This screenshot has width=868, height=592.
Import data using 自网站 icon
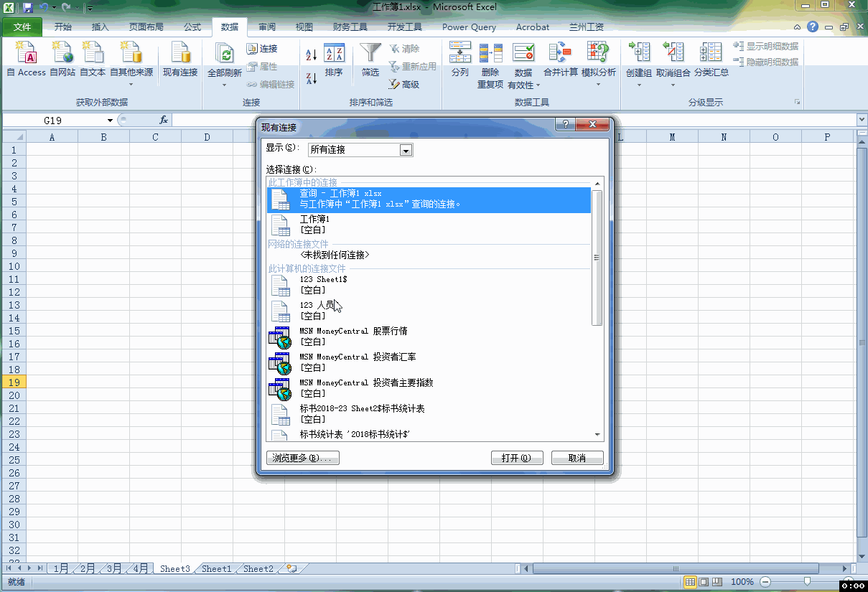point(62,59)
